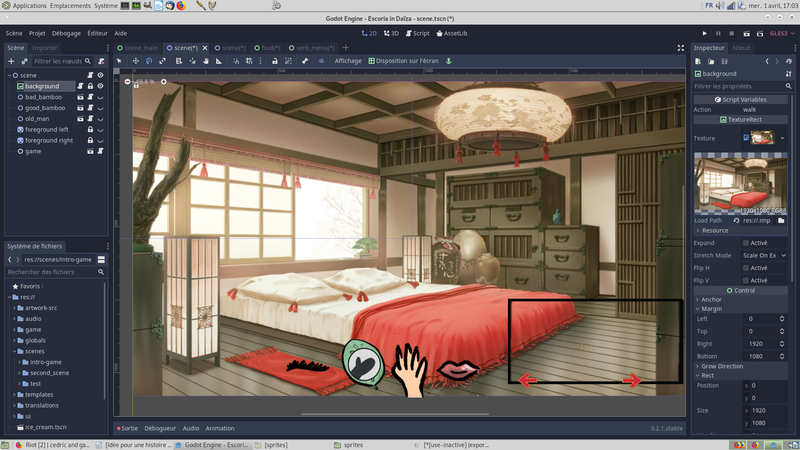The width and height of the screenshot is (800, 450).
Task: Toggle split view in file system dock
Action: (x=101, y=260)
